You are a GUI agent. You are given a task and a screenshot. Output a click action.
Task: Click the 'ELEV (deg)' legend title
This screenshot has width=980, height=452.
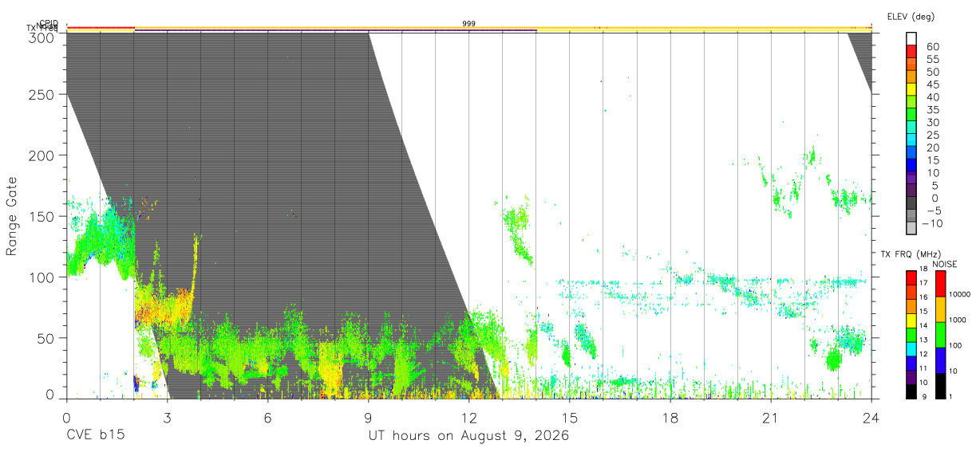pos(911,16)
